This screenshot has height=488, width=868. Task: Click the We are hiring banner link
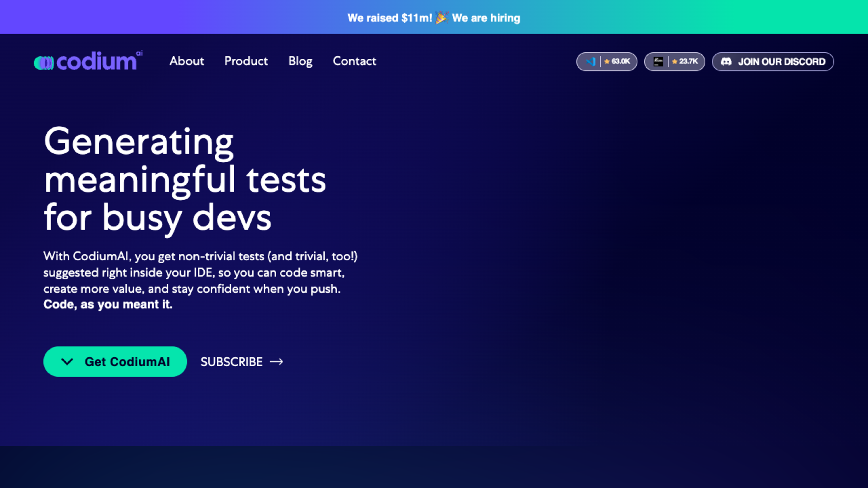[486, 18]
